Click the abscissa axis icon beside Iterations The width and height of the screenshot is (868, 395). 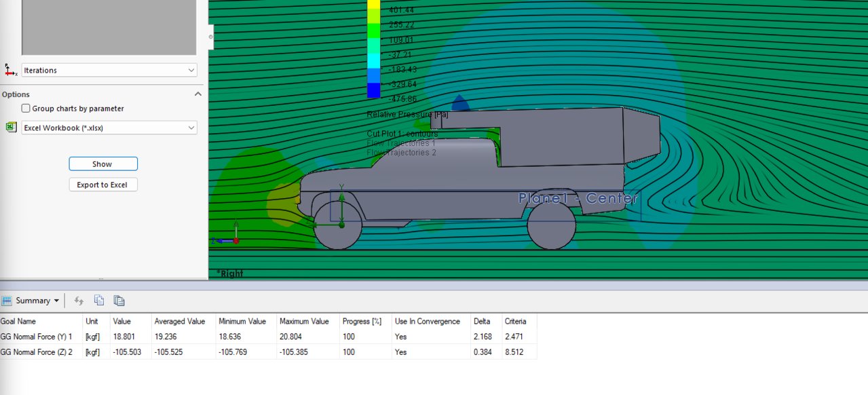coord(10,70)
